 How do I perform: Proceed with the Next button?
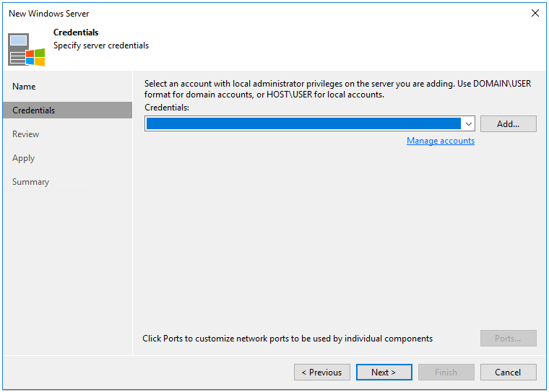384,373
